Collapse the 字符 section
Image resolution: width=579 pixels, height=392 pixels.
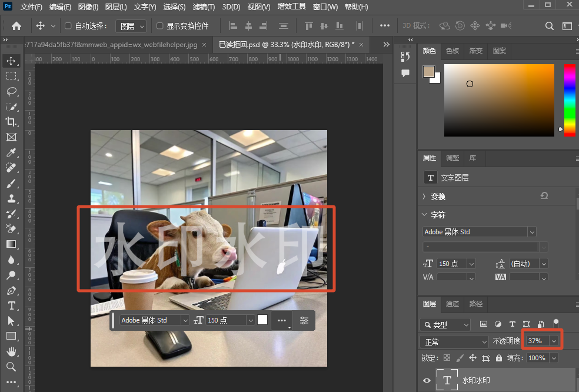(424, 215)
